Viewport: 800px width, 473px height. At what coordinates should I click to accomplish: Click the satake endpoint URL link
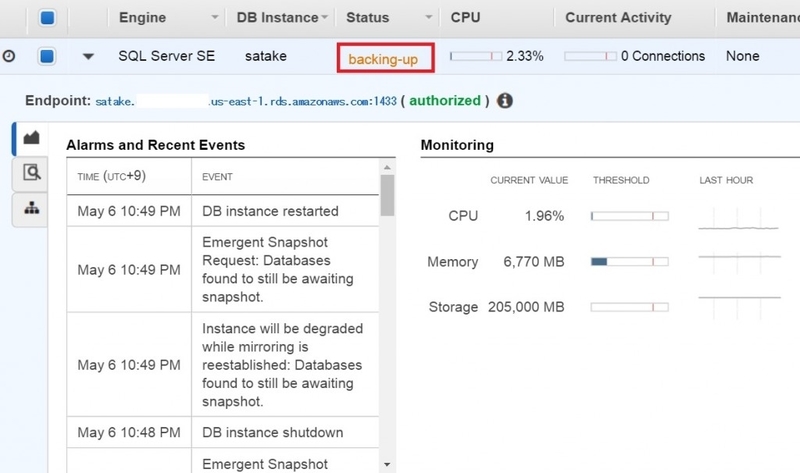[x=246, y=101]
